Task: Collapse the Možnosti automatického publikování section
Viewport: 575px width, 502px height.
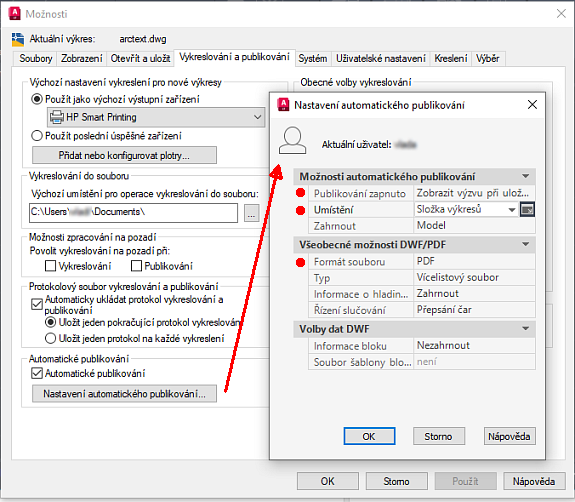Action: [x=525, y=176]
